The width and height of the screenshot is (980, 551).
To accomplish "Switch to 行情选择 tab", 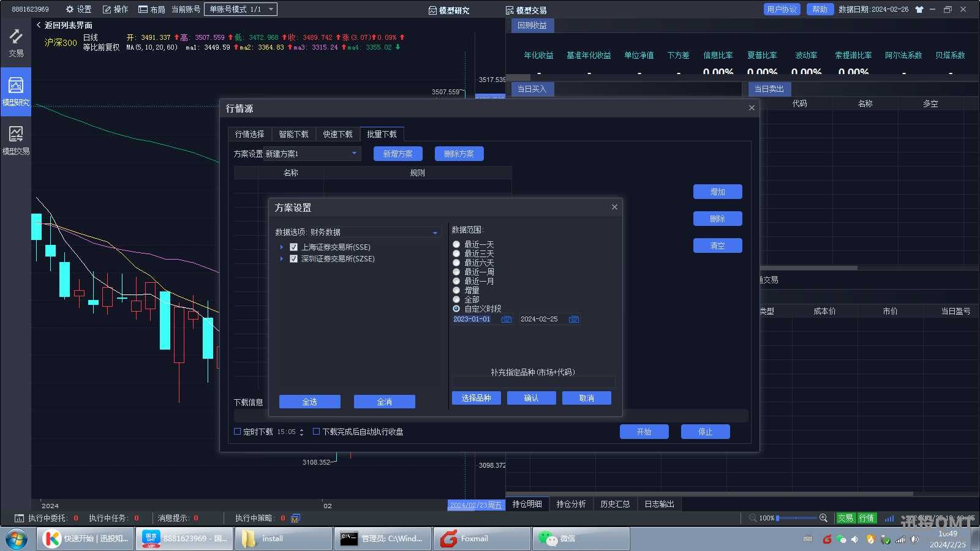I will [x=250, y=134].
